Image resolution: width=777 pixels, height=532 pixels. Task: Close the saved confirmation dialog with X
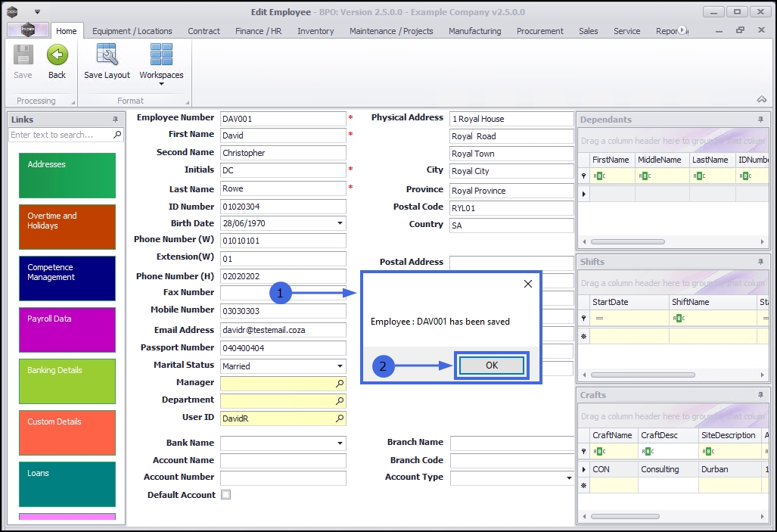coord(527,284)
